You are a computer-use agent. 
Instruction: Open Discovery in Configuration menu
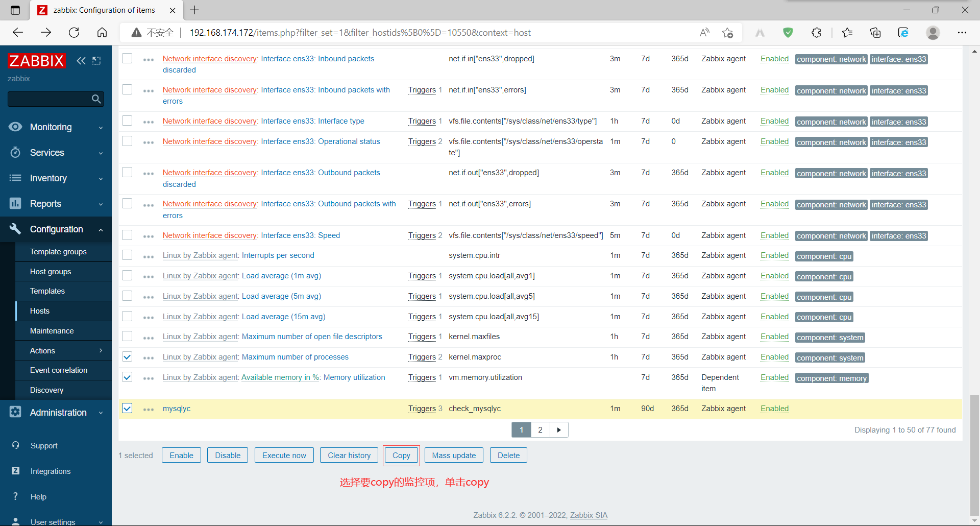coord(47,390)
